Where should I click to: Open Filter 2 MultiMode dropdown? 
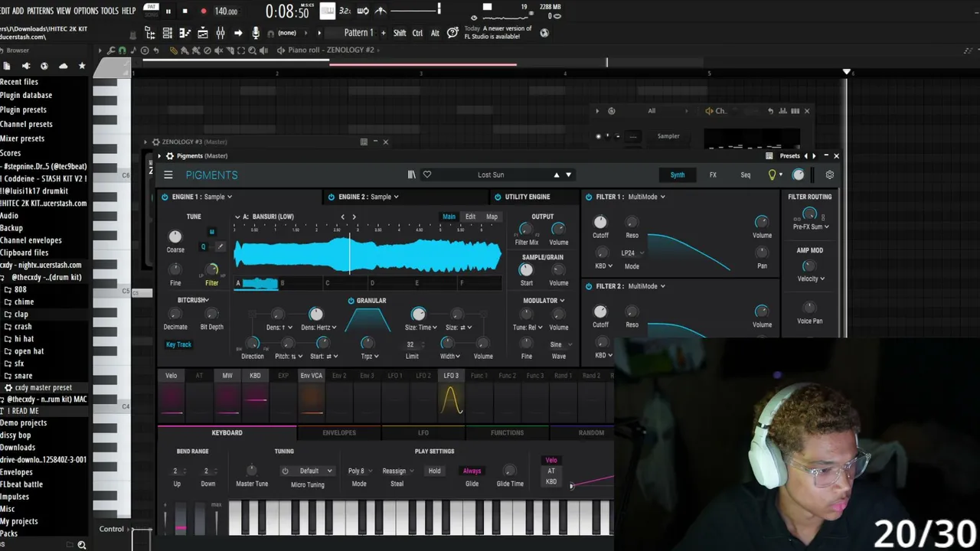pos(646,286)
